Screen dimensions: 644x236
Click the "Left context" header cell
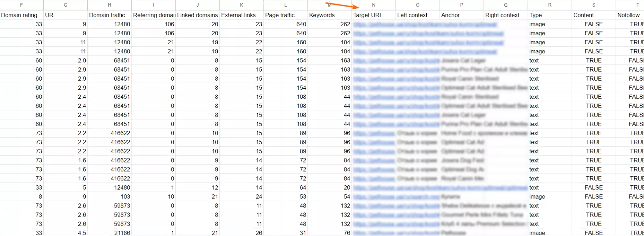(418, 15)
